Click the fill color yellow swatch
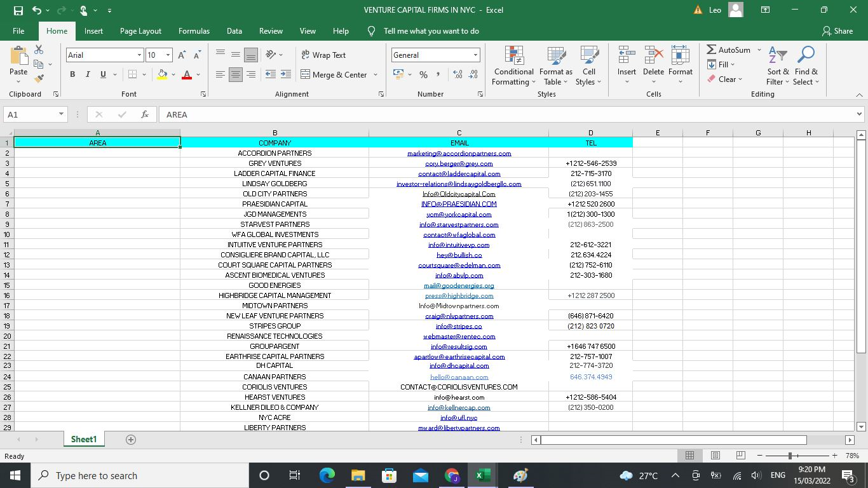 [x=162, y=75]
